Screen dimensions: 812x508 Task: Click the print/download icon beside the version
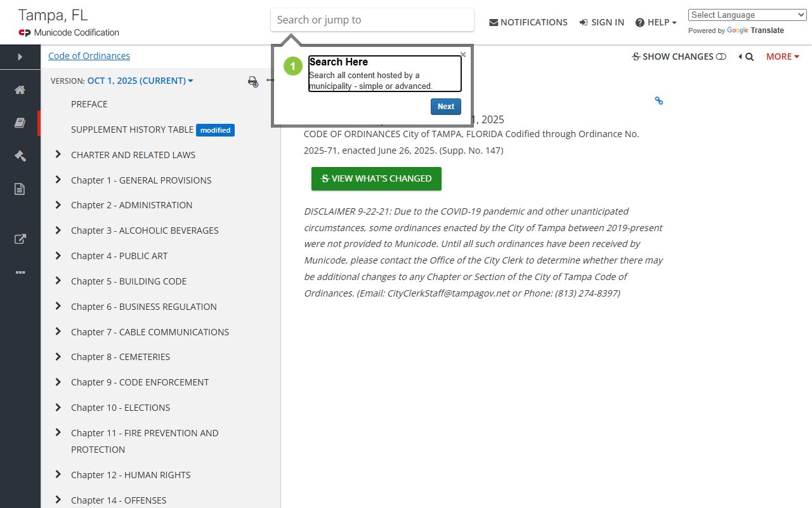click(253, 81)
